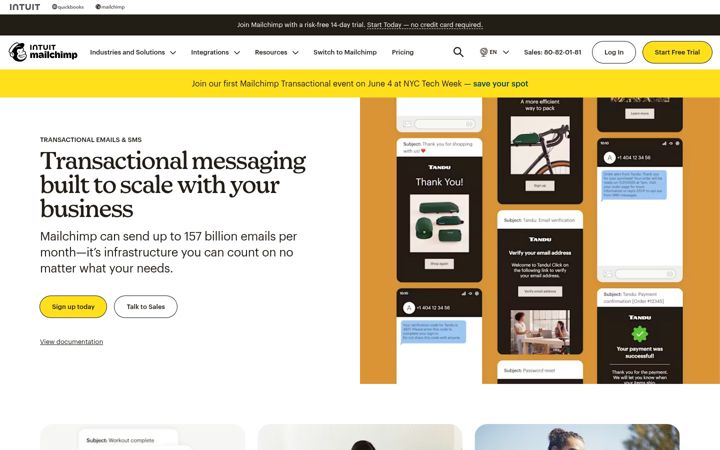
Task: Click the Log In button
Action: 613,52
